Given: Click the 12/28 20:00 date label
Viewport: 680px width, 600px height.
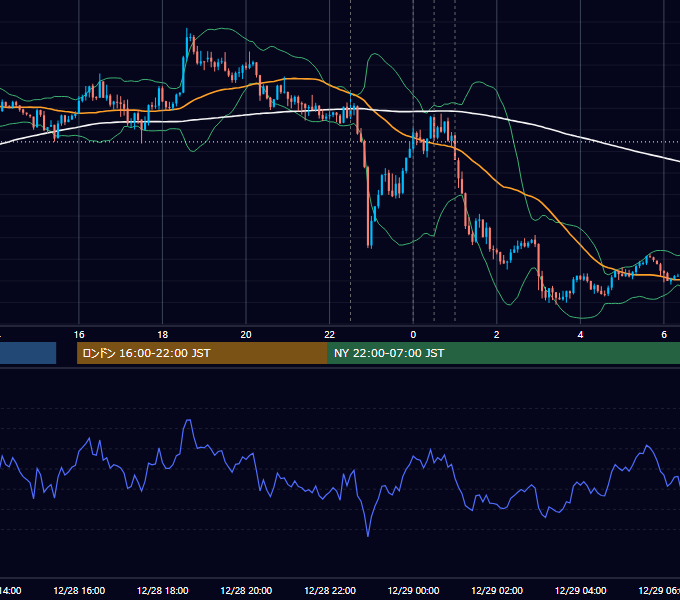Looking at the screenshot, I should (246, 590).
